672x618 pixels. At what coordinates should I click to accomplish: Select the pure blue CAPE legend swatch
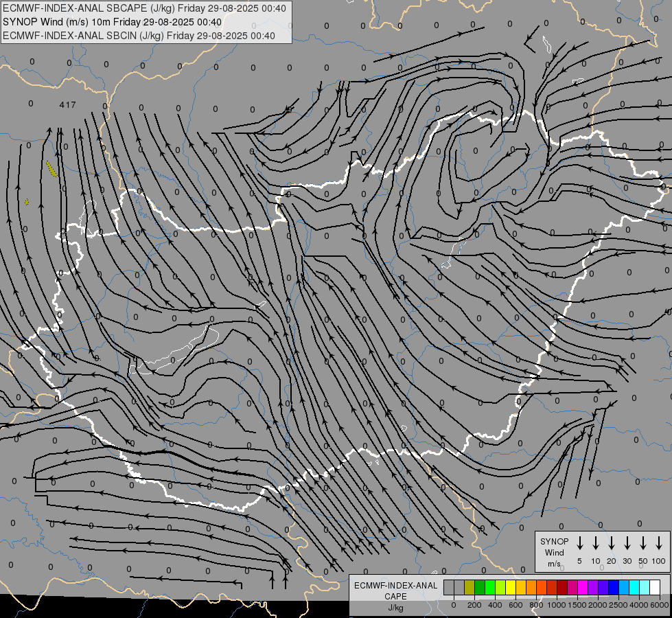613,587
